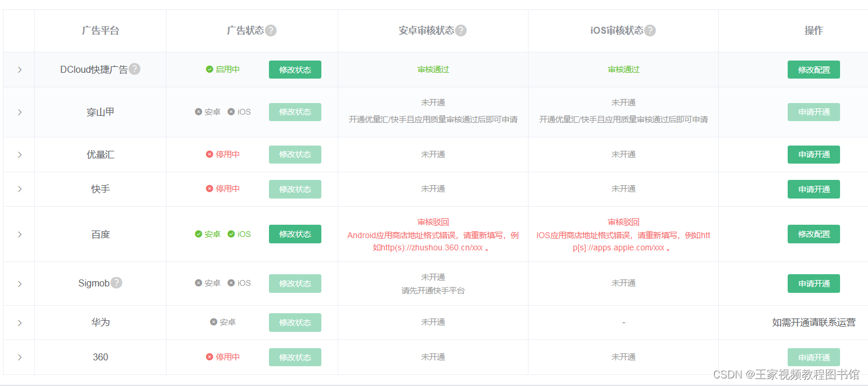Click 百度 iOS 审核驳回 message
The image size is (868, 386).
coord(623,235)
